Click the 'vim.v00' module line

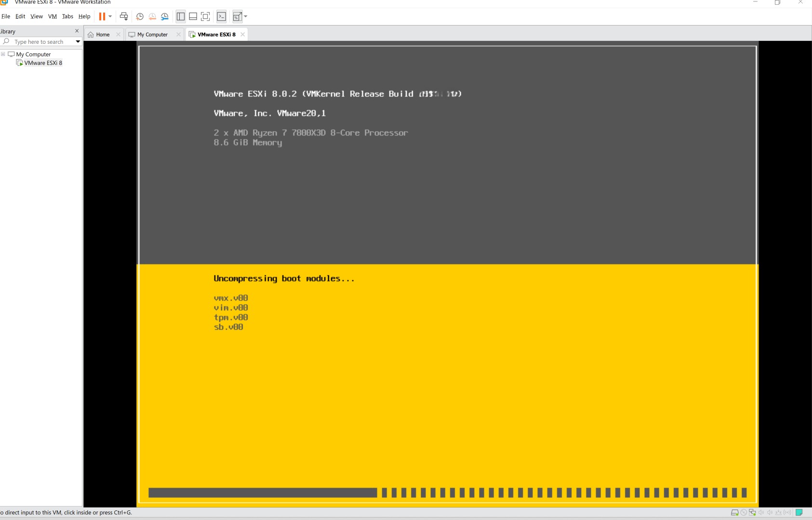pyautogui.click(x=231, y=308)
